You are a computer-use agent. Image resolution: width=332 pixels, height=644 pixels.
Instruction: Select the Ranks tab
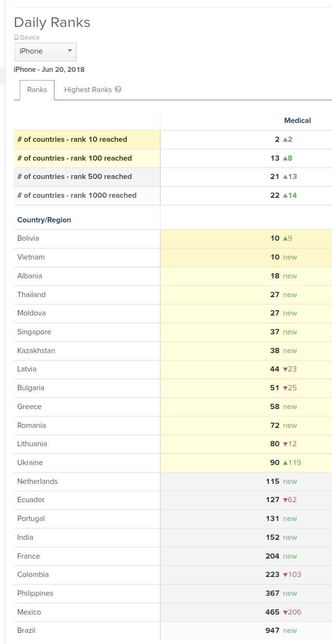pyautogui.click(x=37, y=90)
